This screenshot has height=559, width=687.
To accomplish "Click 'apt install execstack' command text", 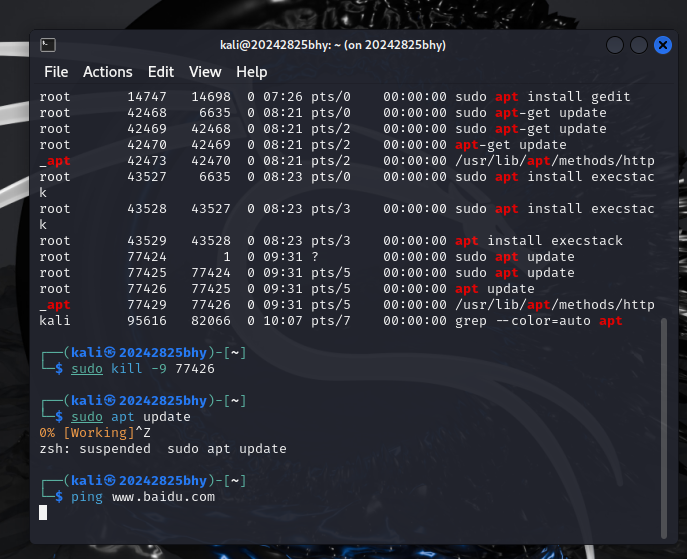I will (x=538, y=241).
